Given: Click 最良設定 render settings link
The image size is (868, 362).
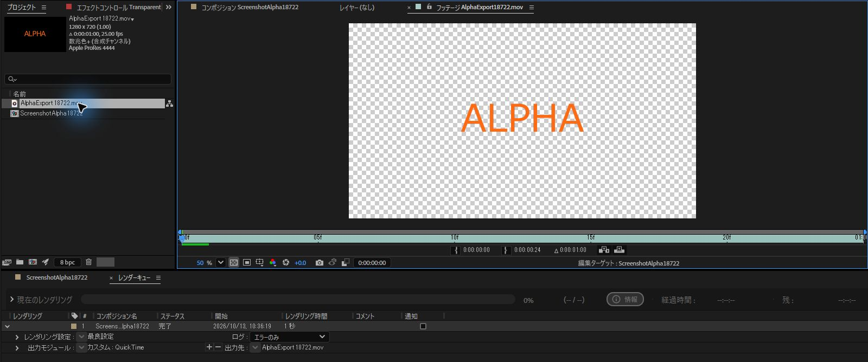Looking at the screenshot, I should tap(101, 337).
